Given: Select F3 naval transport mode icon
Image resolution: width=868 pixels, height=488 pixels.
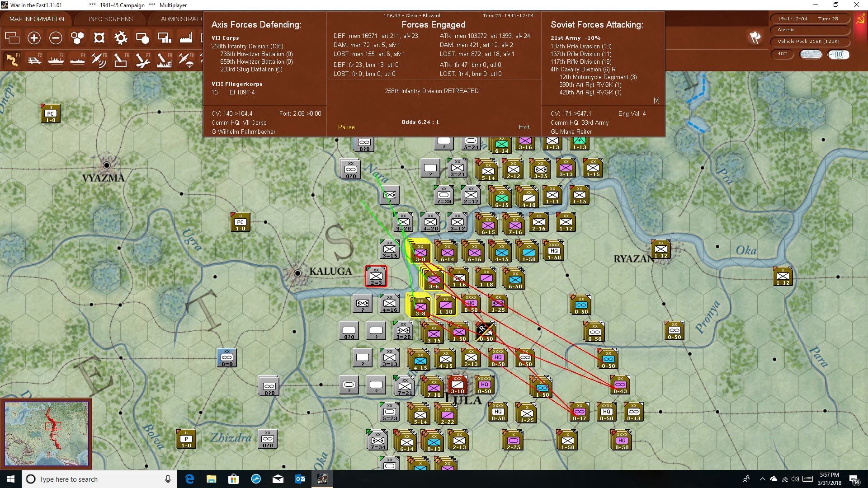Looking at the screenshot, I should pos(56,60).
